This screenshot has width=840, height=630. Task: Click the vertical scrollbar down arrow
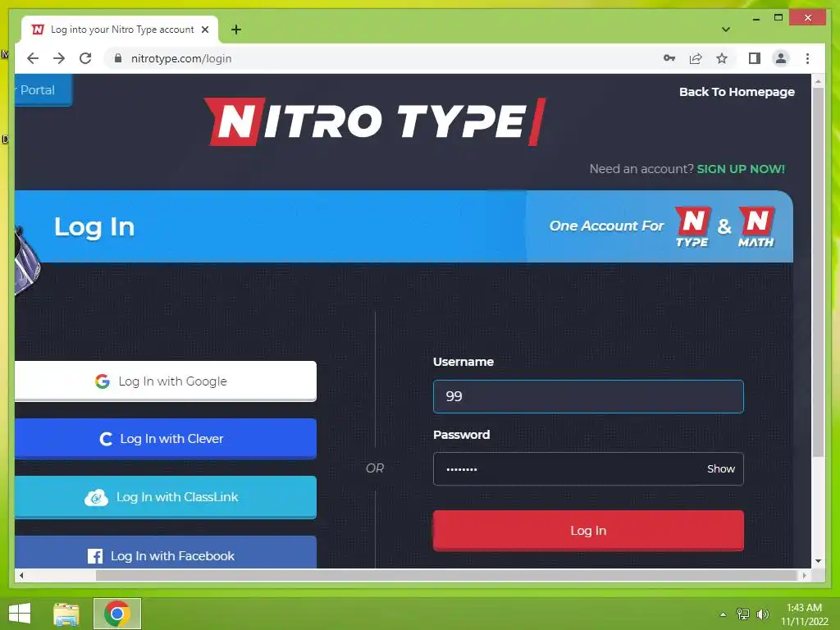[818, 561]
